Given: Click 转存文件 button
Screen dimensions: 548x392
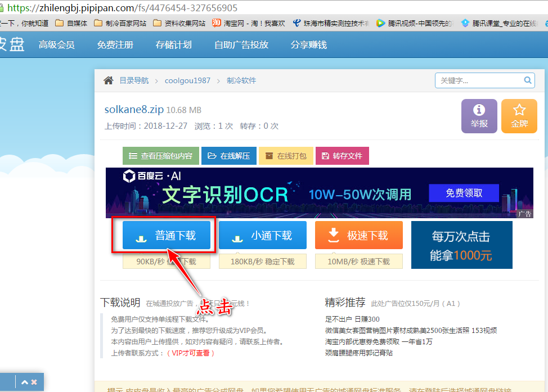Looking at the screenshot, I should 342,156.
